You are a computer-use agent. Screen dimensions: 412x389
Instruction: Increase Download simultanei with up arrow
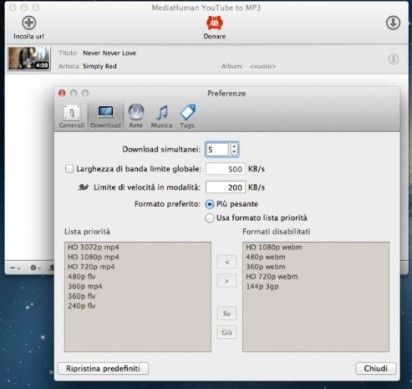(234, 146)
